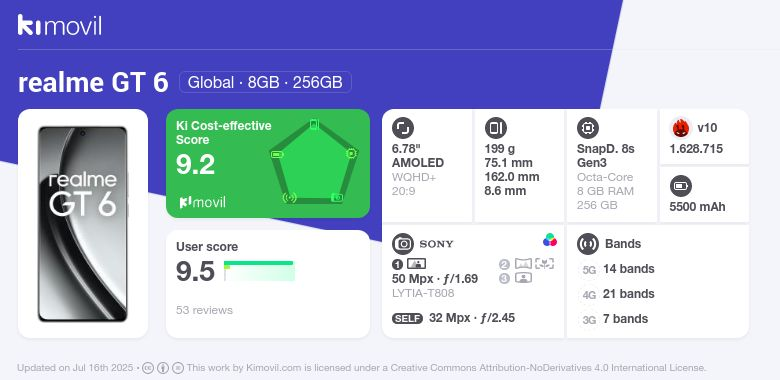Click the realme GT 6 phone image
The width and height of the screenshot is (780, 380).
(x=83, y=224)
